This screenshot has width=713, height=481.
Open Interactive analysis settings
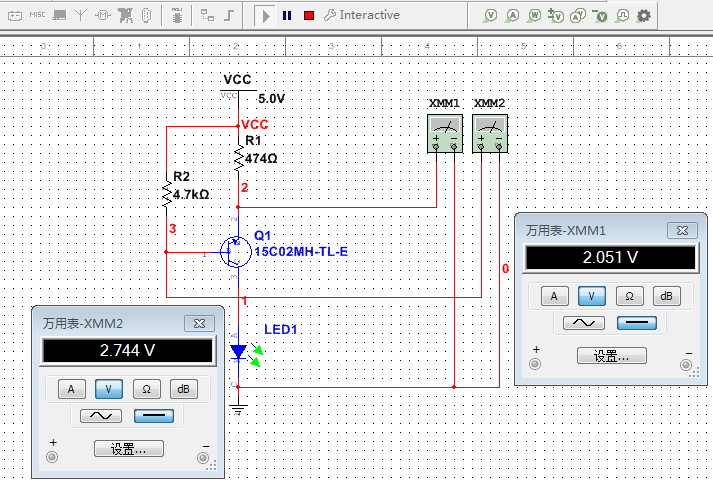[362, 15]
